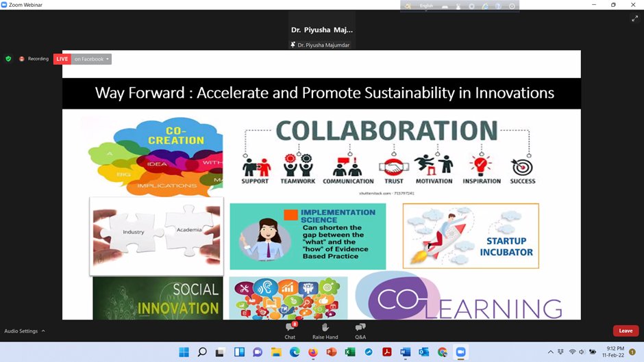
Task: Click the shared slide title Way Forward
Action: [x=325, y=93]
